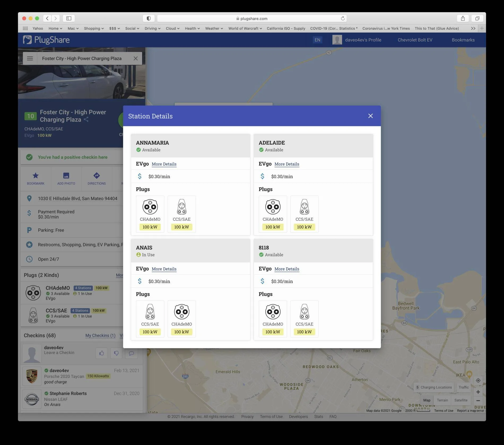504x445 pixels.
Task: Open More Details for ANAIS station
Action: 164,269
